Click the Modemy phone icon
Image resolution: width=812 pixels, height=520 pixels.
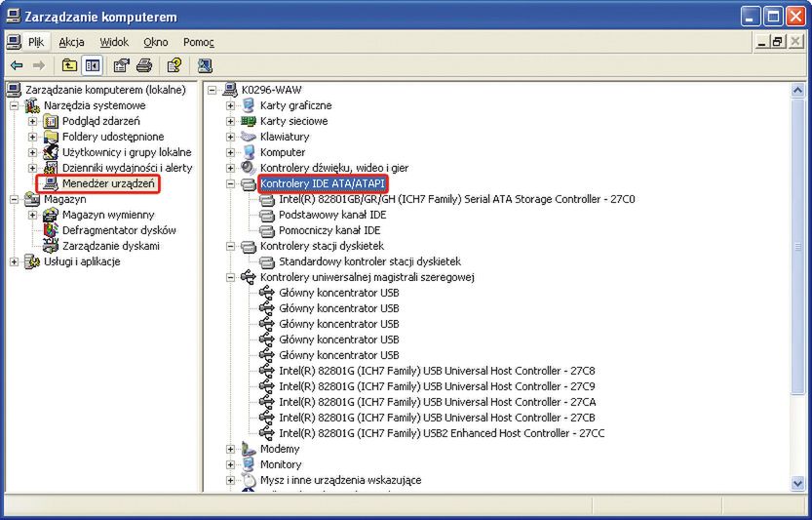coord(249,449)
